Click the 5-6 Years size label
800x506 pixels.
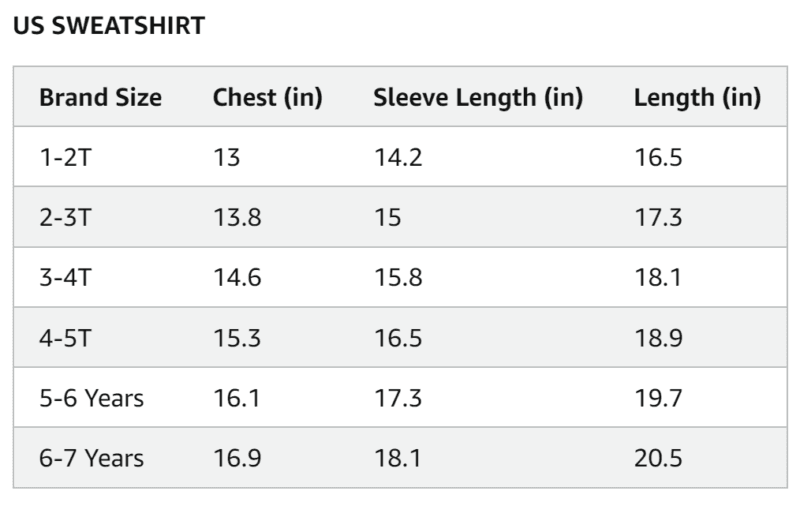click(91, 398)
